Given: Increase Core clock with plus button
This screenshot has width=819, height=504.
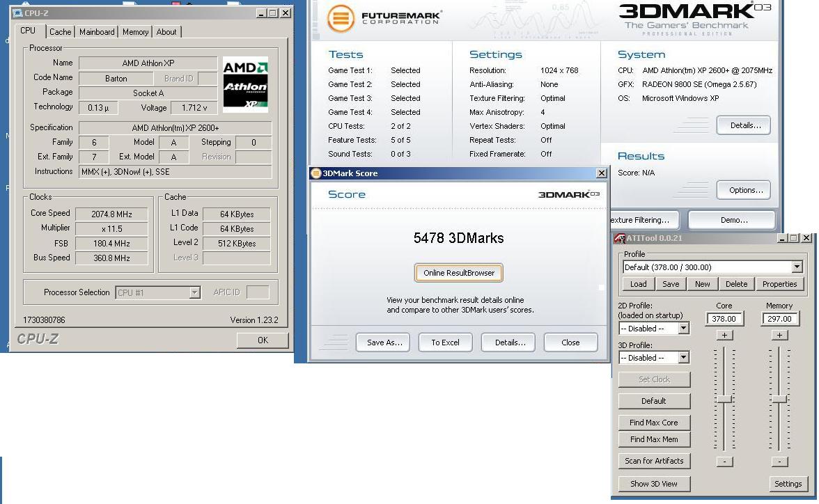Looking at the screenshot, I should (x=724, y=335).
